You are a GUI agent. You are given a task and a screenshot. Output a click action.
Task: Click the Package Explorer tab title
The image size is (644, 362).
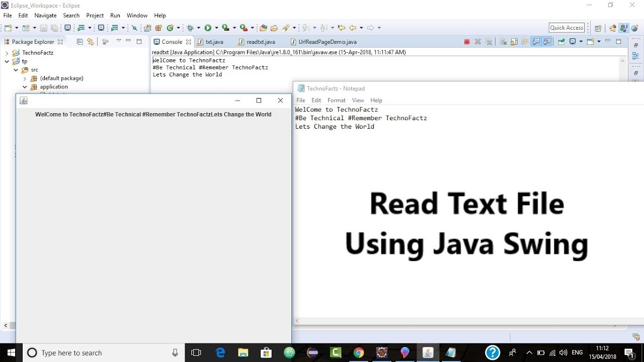point(33,42)
